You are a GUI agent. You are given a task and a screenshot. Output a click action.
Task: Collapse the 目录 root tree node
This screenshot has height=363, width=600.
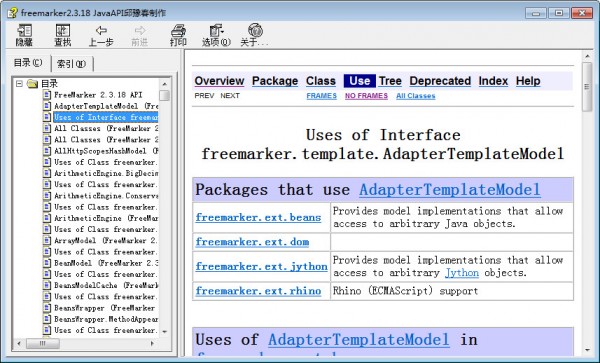pos(19,83)
